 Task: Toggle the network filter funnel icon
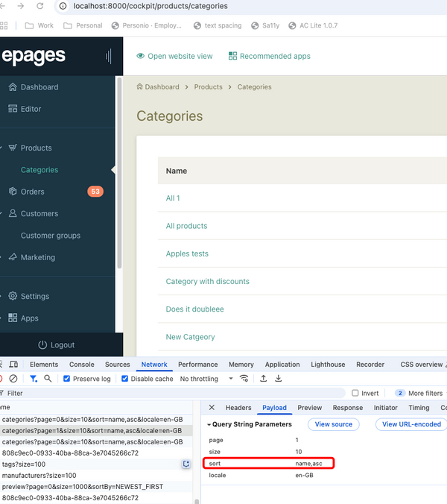(33, 379)
